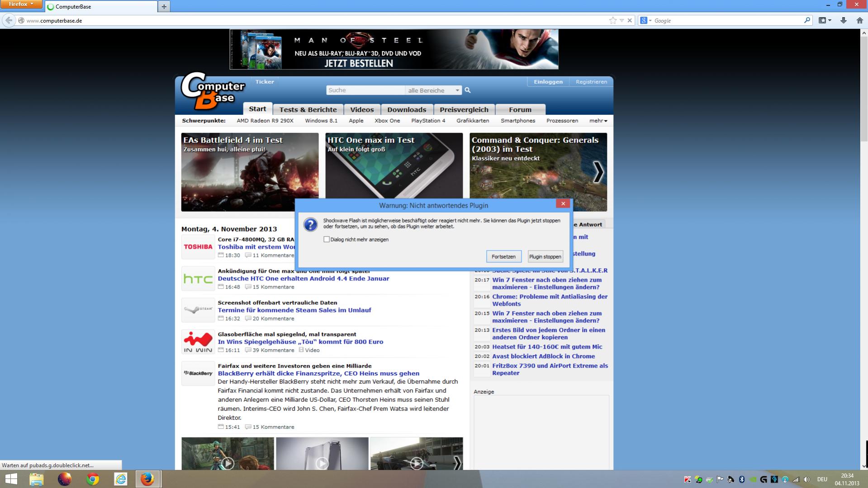Go to the Firefox home page icon
The height and width of the screenshot is (488, 868).
(859, 20)
